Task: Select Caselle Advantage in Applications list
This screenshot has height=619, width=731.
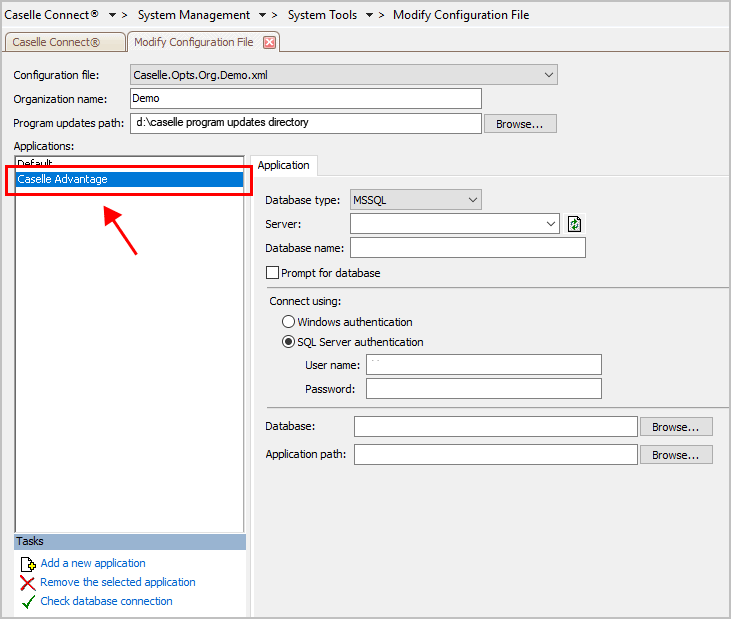Action: coord(129,179)
